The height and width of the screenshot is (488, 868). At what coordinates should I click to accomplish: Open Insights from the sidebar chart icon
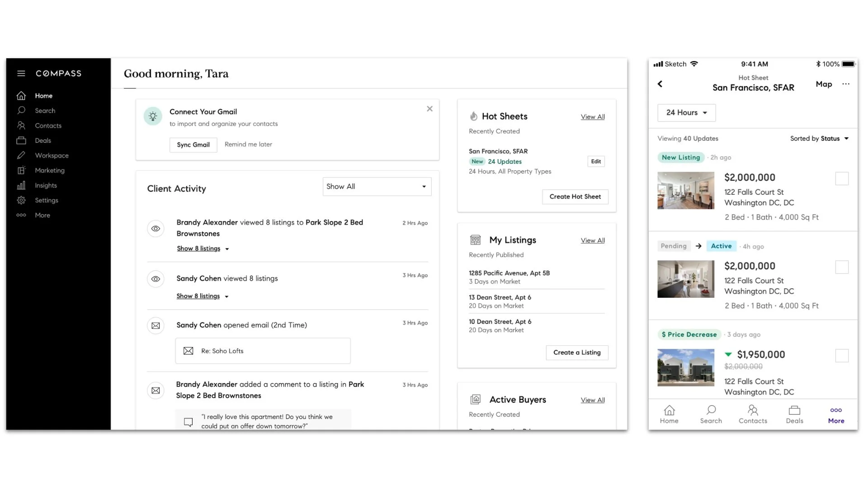[x=21, y=185]
